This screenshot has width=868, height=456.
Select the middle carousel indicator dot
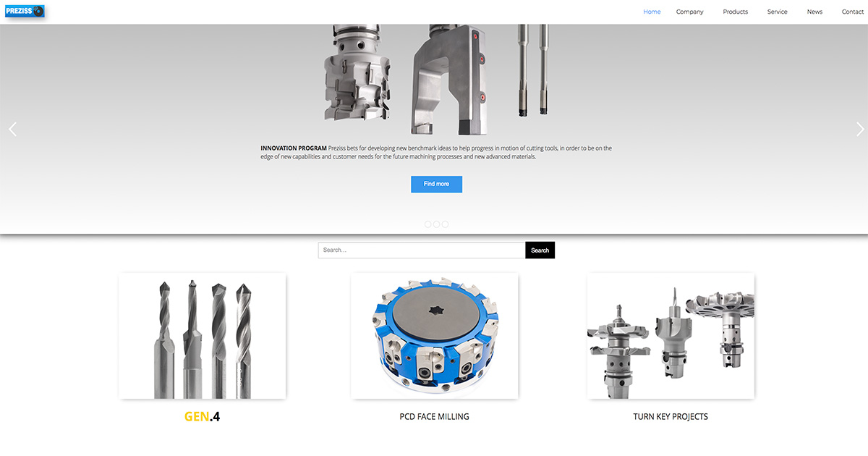tap(436, 224)
